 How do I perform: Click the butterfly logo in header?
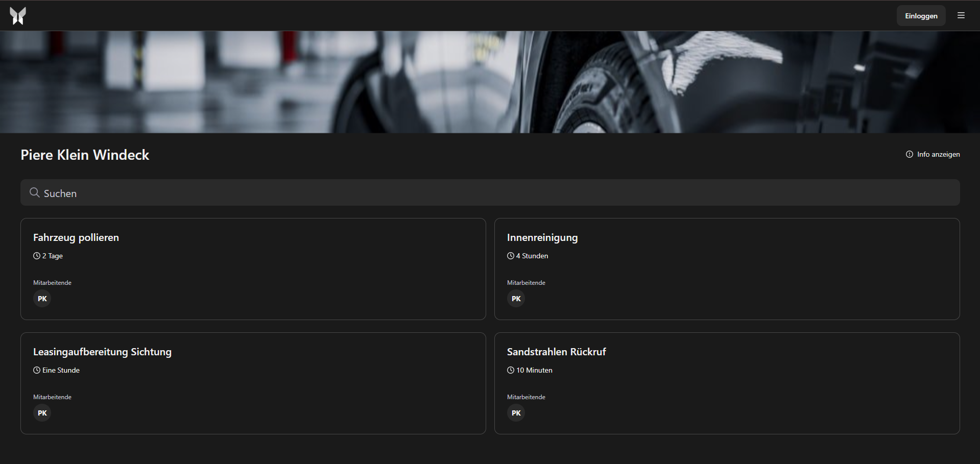(x=18, y=16)
